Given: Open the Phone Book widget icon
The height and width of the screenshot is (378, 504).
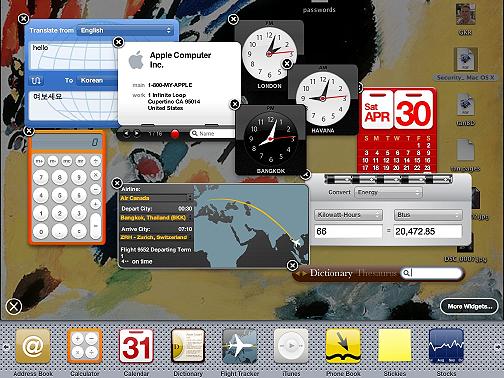Looking at the screenshot, I should tap(343, 347).
